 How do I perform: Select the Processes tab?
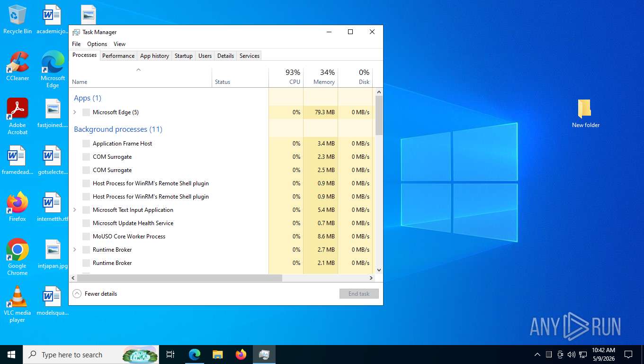[x=85, y=55]
